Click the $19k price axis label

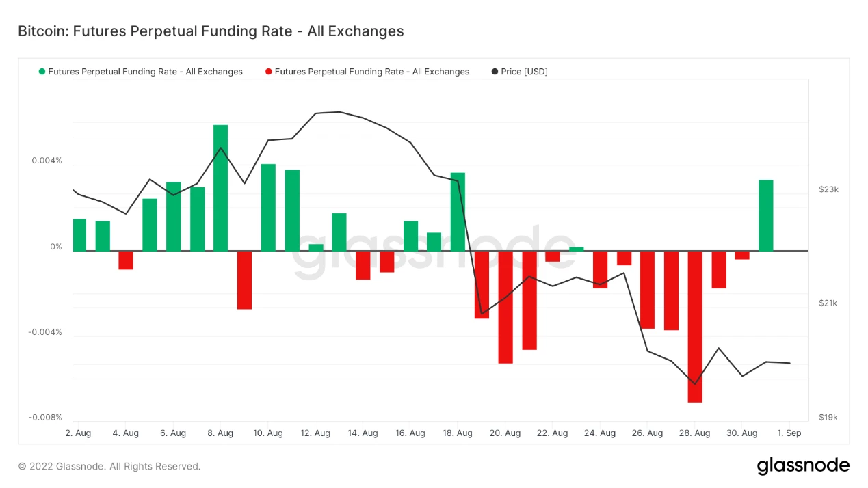(828, 418)
